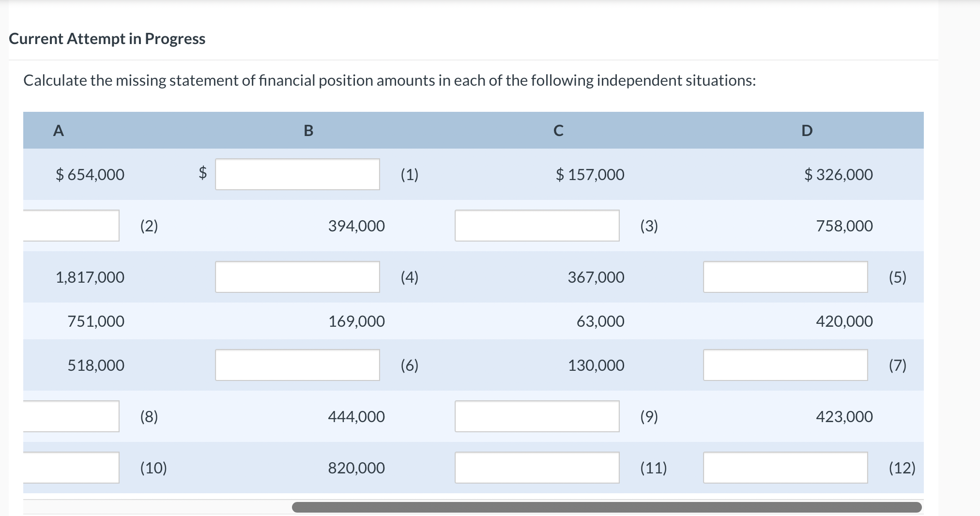980x516 pixels.
Task: Click the answer field for (4) in column B
Action: tap(297, 276)
